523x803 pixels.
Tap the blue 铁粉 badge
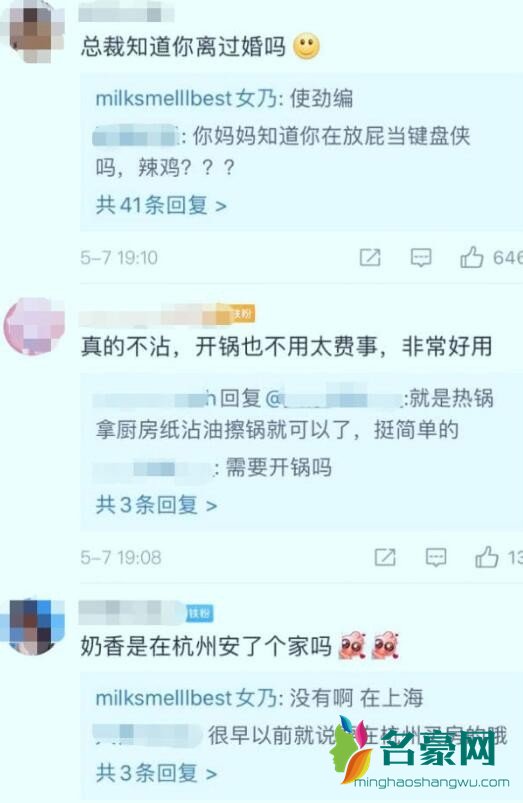(x=200, y=614)
